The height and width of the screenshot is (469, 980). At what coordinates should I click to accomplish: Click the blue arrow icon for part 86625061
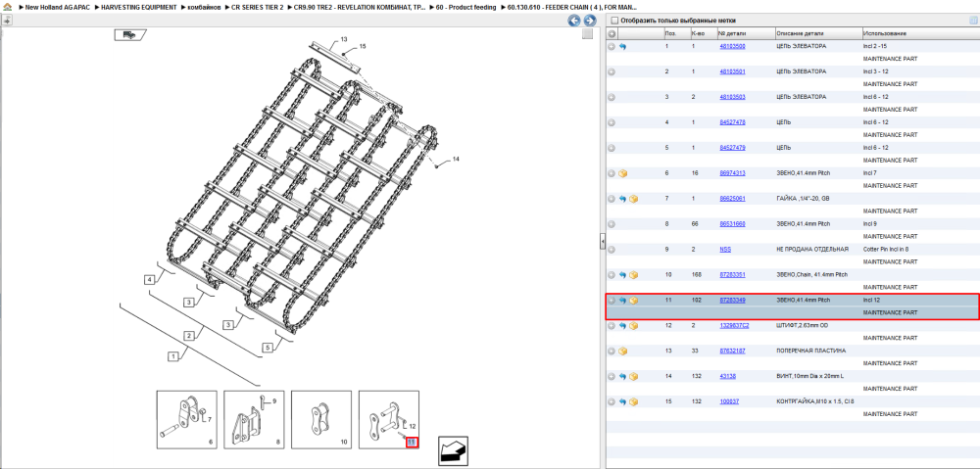coord(622,199)
